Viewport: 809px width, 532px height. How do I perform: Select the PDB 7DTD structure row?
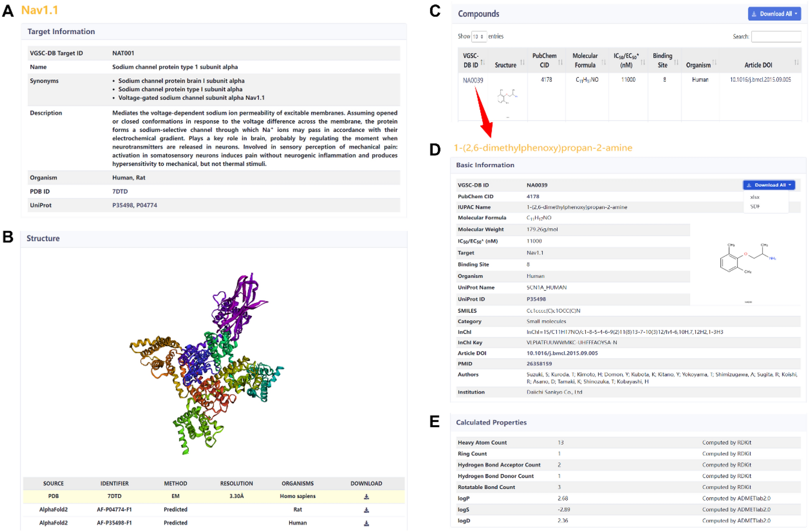click(214, 496)
